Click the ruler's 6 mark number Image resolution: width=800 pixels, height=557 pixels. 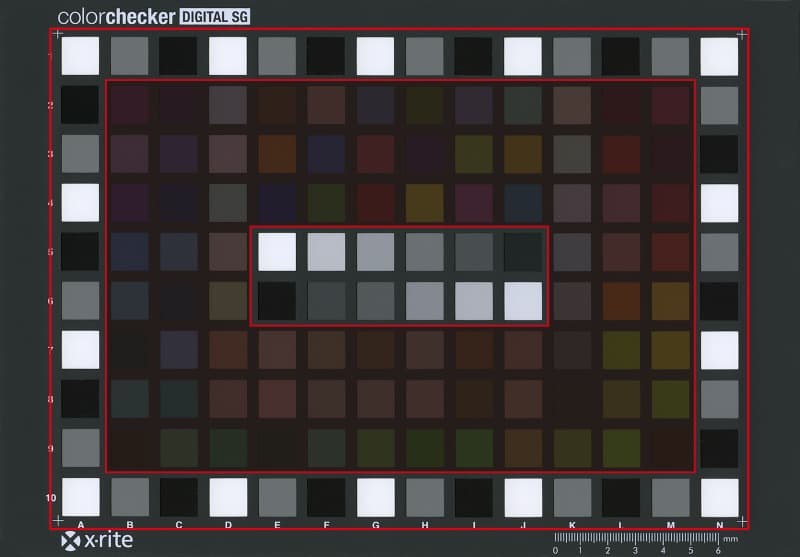(718, 551)
